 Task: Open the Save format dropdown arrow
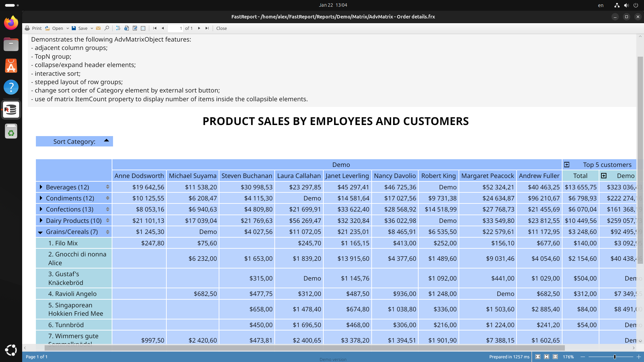92,28
